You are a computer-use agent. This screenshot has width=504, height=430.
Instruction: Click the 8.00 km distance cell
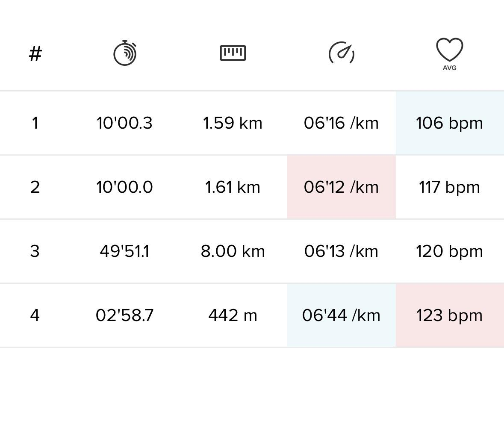point(233,251)
